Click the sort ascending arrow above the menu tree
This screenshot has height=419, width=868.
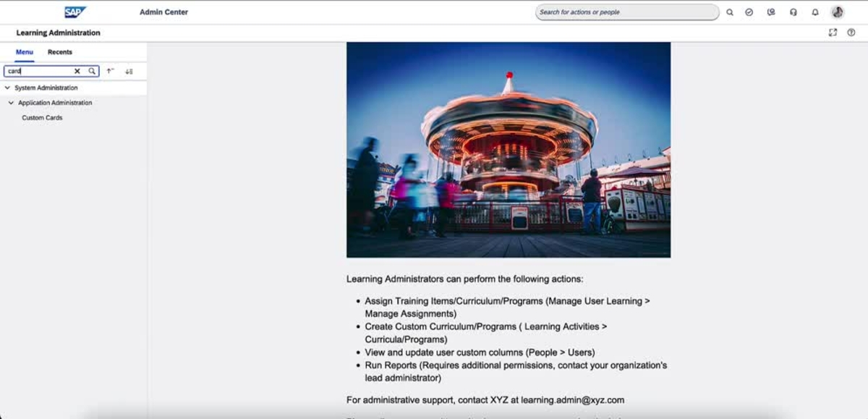pos(109,71)
